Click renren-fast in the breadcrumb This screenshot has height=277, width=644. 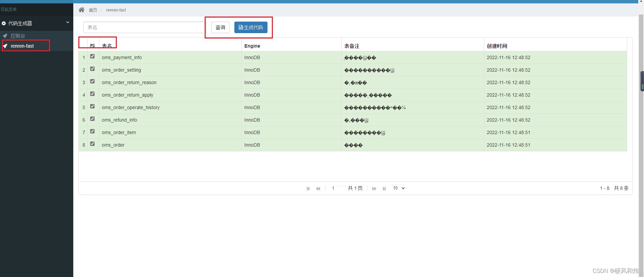tap(116, 10)
